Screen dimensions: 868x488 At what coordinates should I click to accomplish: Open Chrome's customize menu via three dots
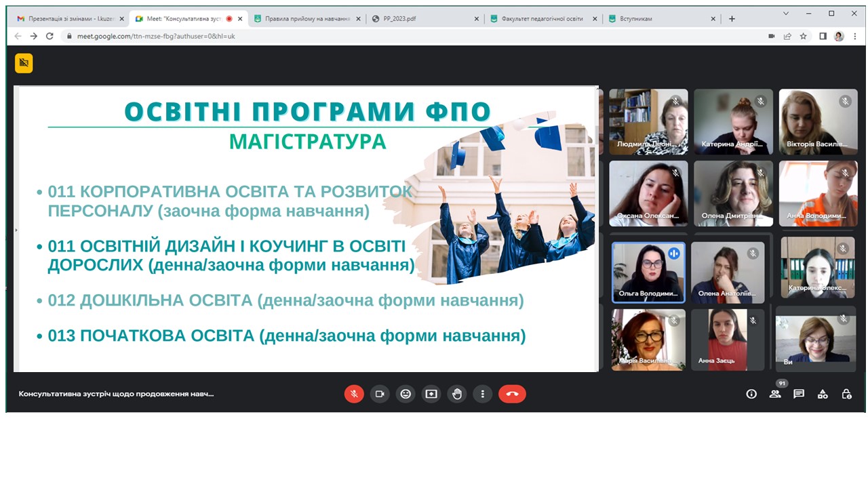click(x=856, y=36)
